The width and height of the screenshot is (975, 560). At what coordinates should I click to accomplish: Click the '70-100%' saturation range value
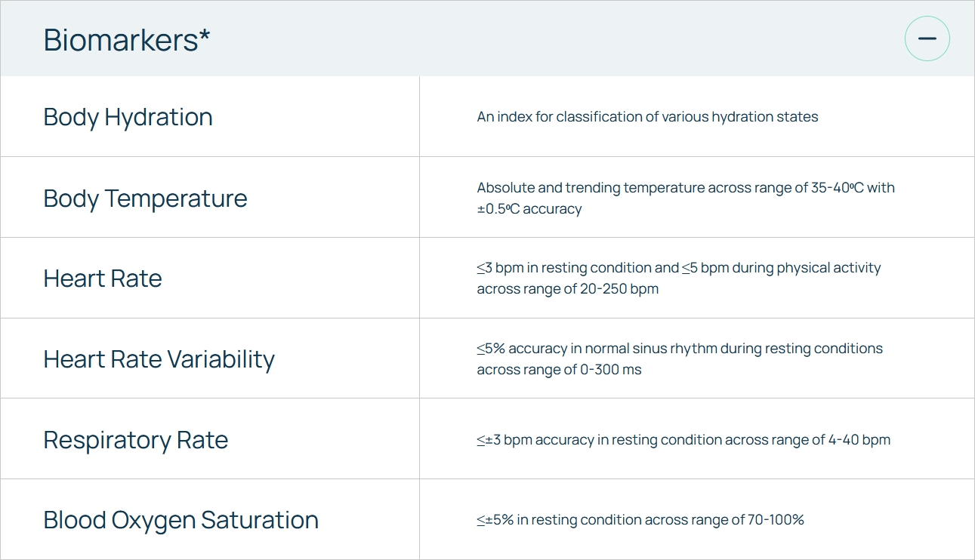[776, 520]
